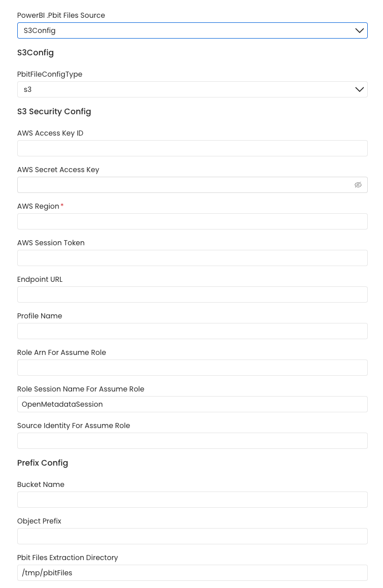
Task: Click the Source Identity For Assume Role field
Action: [192, 440]
